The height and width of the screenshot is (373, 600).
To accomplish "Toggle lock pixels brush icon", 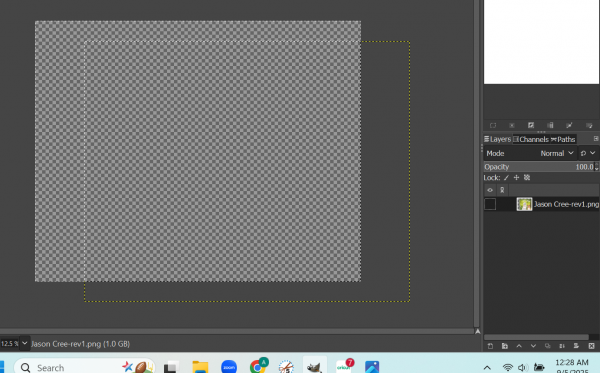I will coord(506,178).
